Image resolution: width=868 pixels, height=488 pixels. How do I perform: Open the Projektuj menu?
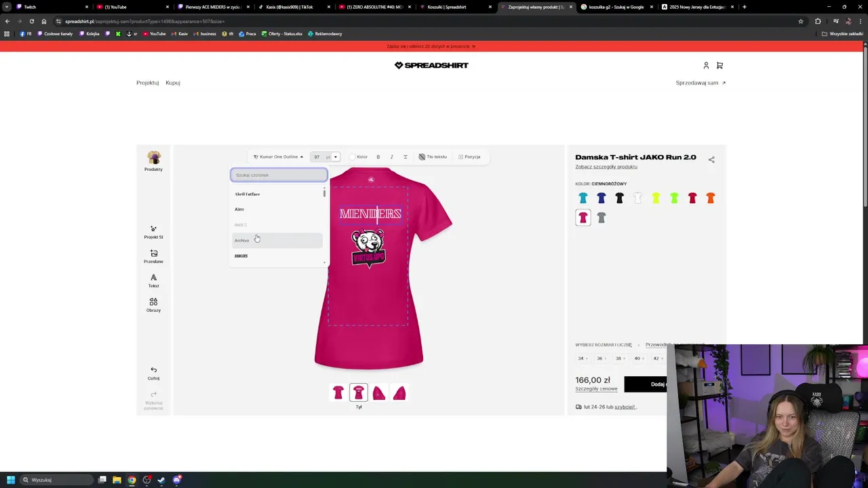[x=147, y=83]
